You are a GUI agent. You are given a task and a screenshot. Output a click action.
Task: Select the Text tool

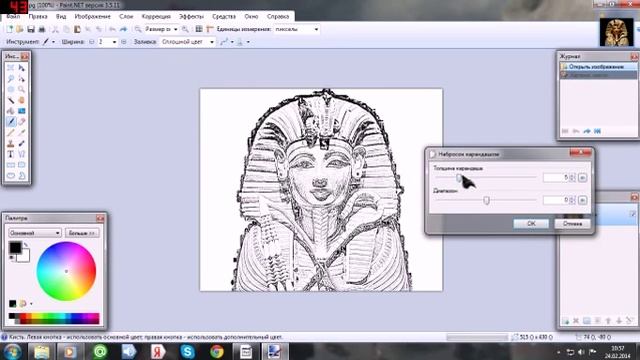coord(11,154)
